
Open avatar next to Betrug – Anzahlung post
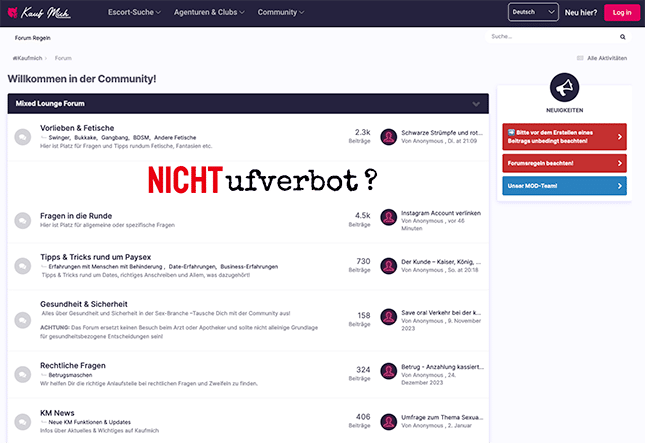point(388,371)
